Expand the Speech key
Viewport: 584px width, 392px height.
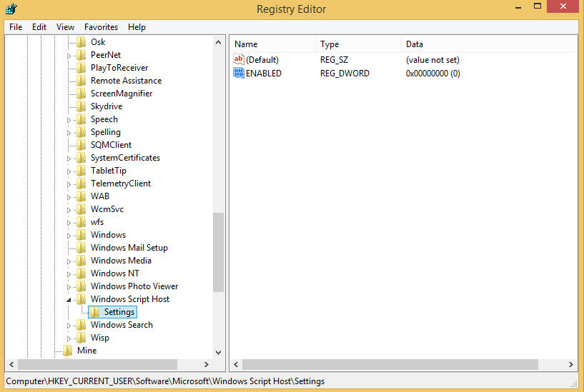click(69, 120)
